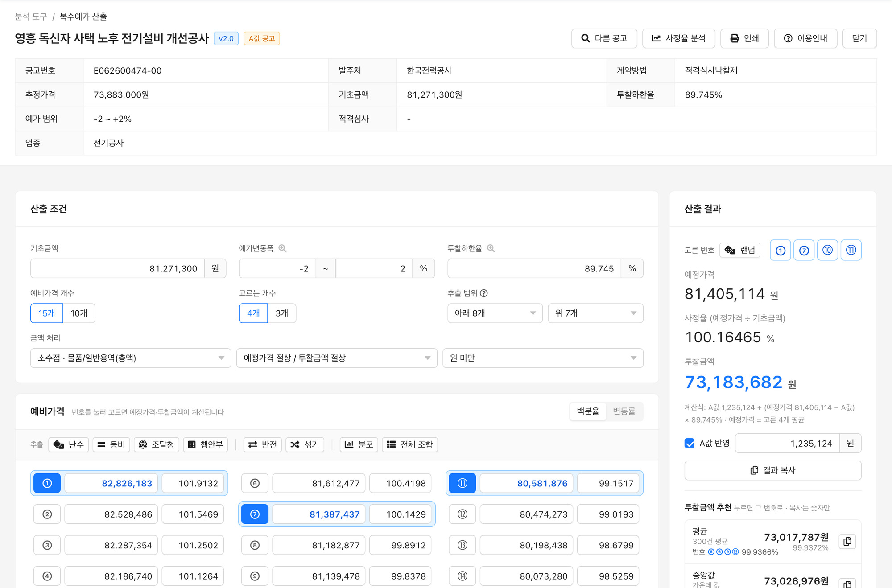This screenshot has height=588, width=892.
Task: Open the 아래 8개 extraction range dropdown
Action: click(x=495, y=313)
